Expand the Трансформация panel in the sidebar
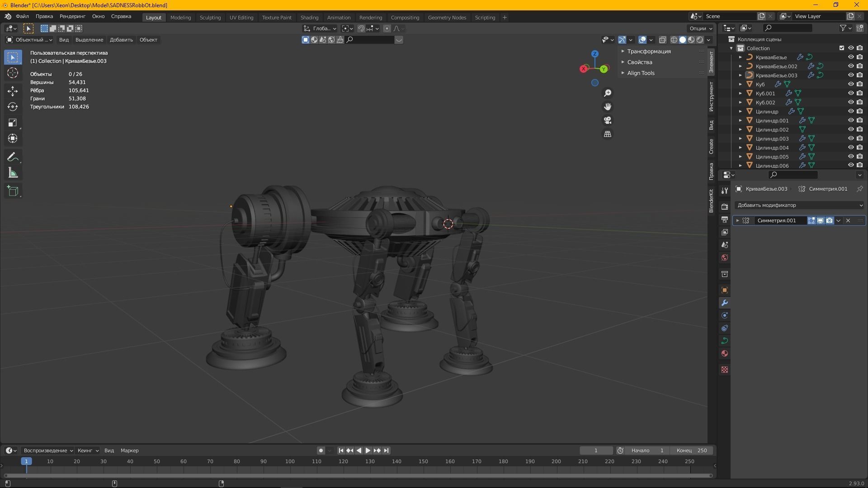 [649, 51]
